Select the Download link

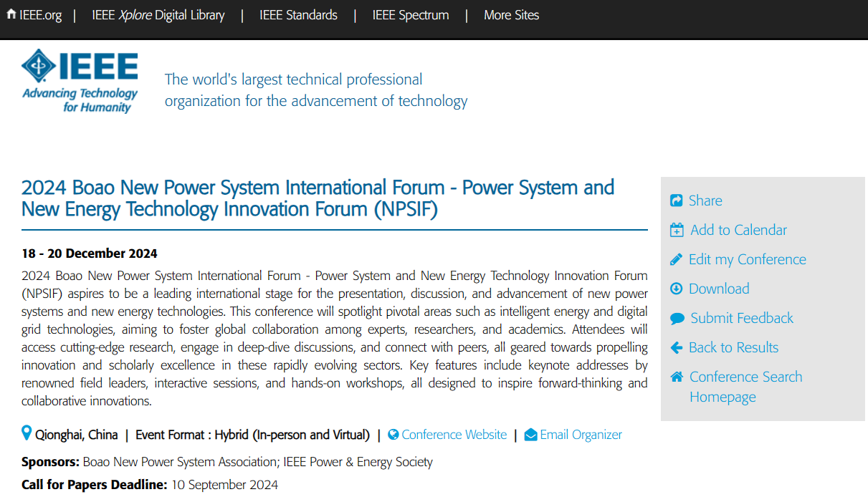(719, 289)
